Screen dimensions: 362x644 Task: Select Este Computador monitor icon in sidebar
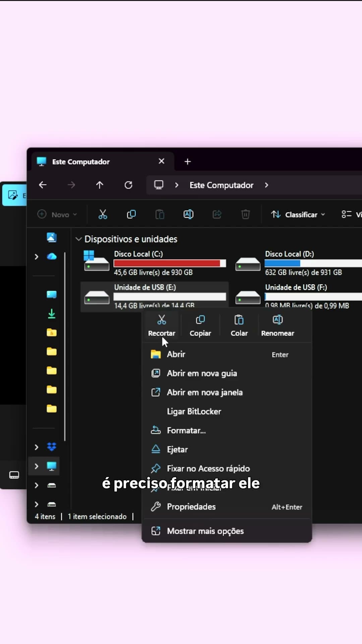coord(52,466)
